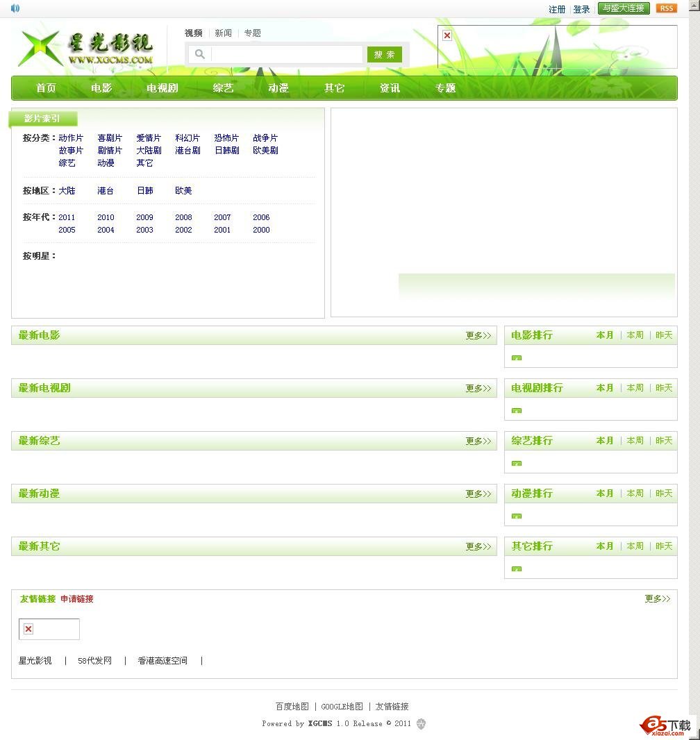Click the red 申请链接 link
The image size is (700, 740).
(x=76, y=598)
